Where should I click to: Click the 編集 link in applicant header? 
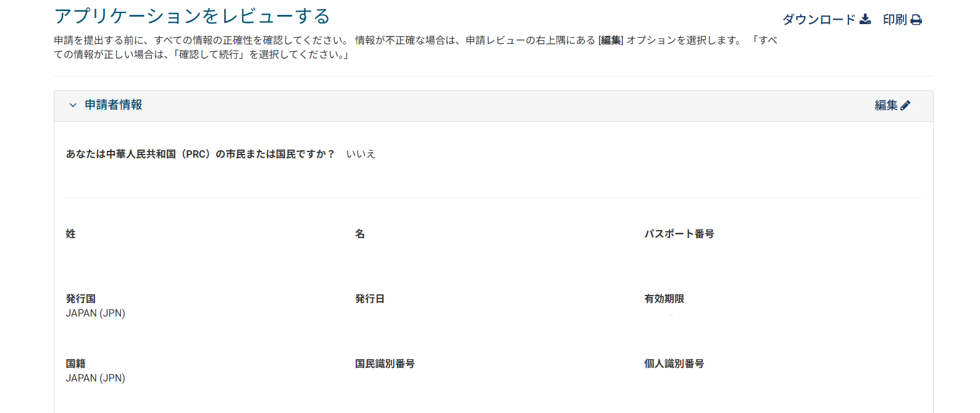coord(886,105)
